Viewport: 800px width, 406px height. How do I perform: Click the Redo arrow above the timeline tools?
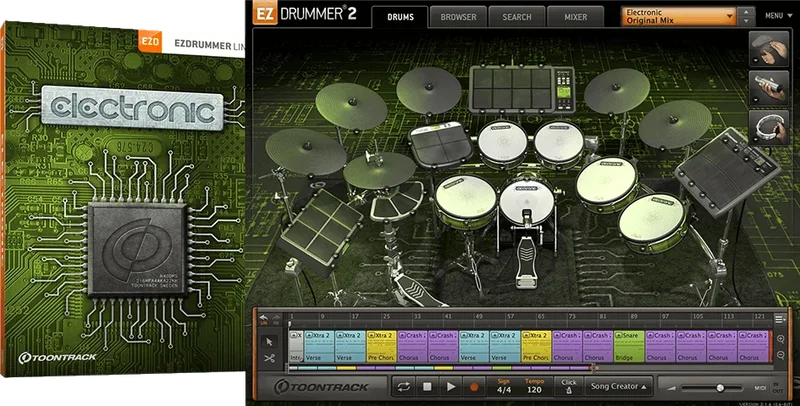point(276,317)
